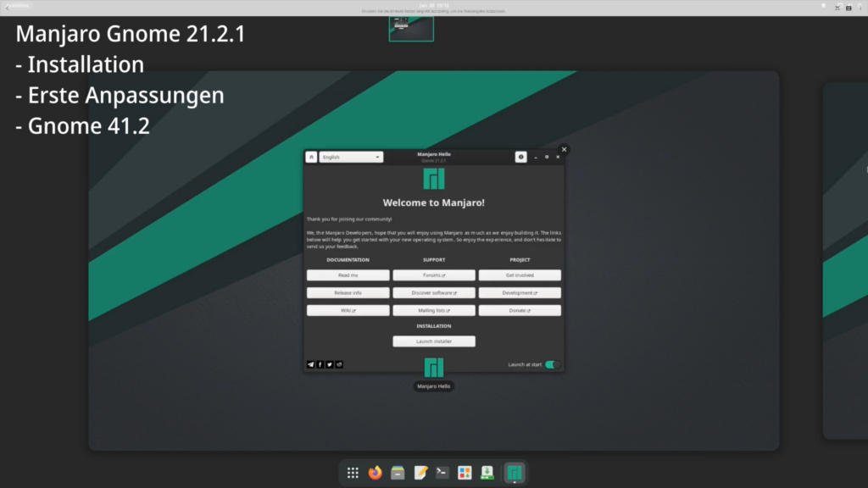Switch to the adjacent workspace on the right
The width and height of the screenshot is (868, 488).
[x=845, y=260]
